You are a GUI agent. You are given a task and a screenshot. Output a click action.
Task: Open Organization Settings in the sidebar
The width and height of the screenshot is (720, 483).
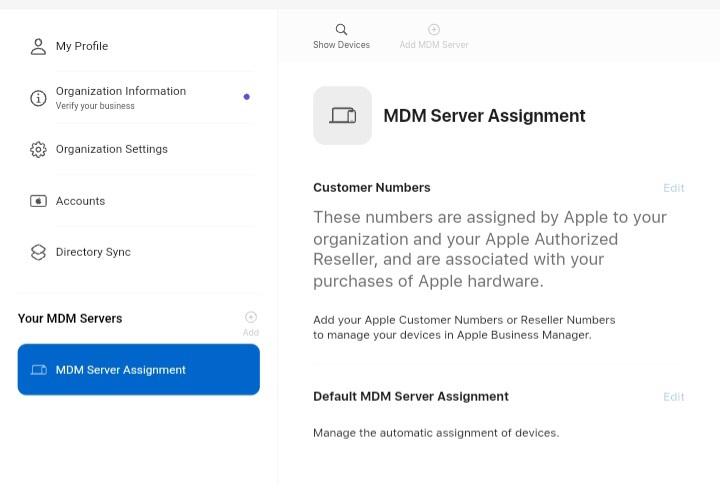[x=112, y=150]
